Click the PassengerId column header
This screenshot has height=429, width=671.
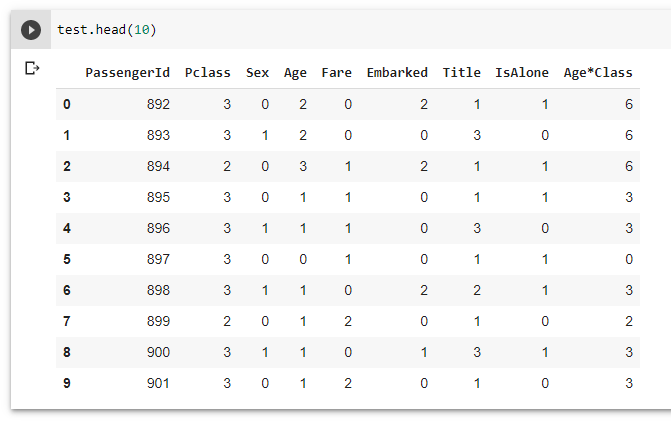coord(127,73)
